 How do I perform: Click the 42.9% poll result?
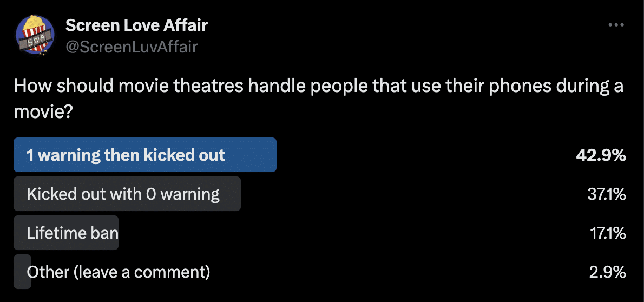pos(601,155)
